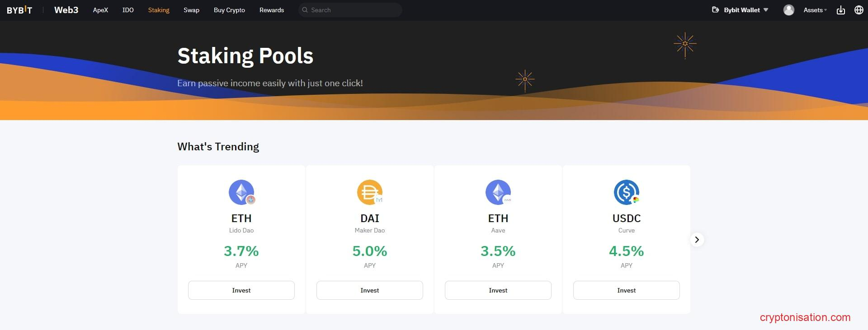Invest in the ETH Lido Dao pool
868x330 pixels.
241,290
